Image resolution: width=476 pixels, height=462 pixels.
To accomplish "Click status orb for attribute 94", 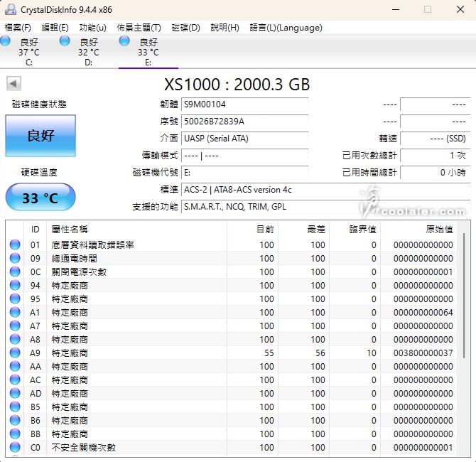I will pos(15,285).
